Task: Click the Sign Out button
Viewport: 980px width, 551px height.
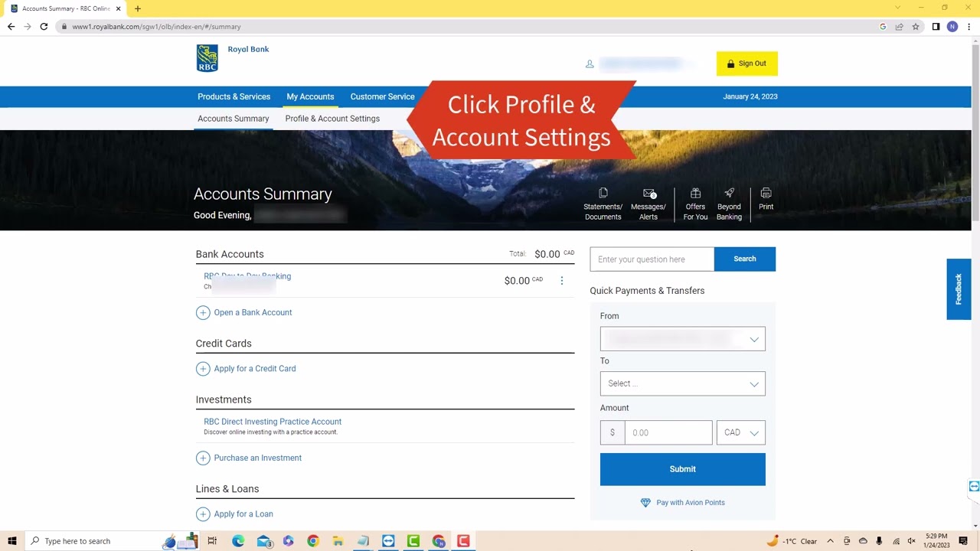Action: (x=746, y=64)
